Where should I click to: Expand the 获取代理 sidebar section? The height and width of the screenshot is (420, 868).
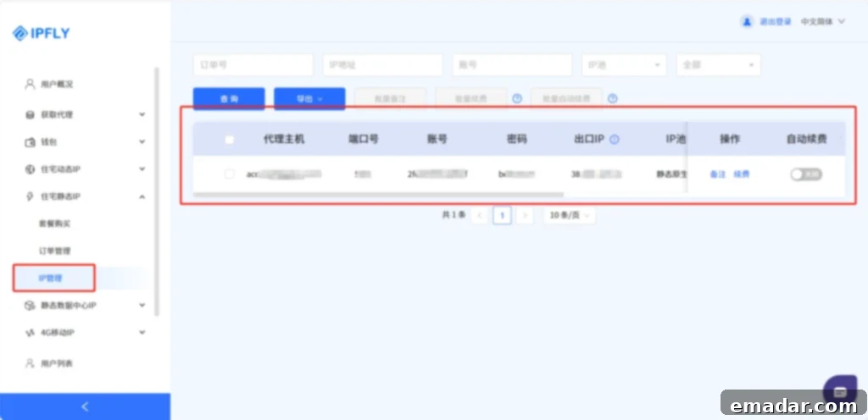[142, 115]
